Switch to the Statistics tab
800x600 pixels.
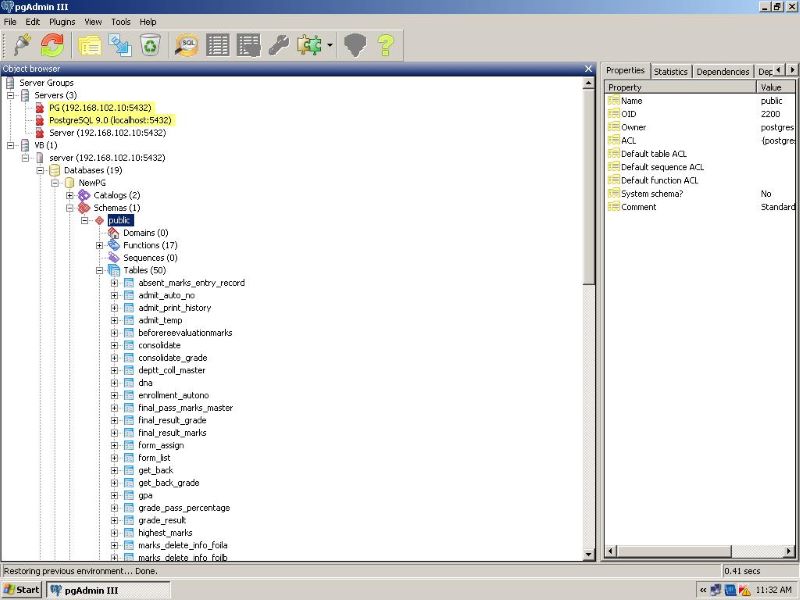click(x=670, y=70)
